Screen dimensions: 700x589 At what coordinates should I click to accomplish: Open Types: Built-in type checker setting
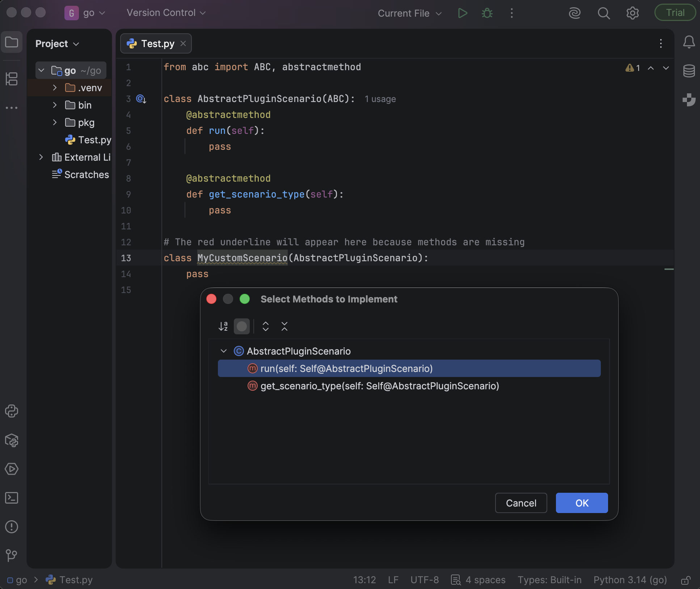(x=549, y=580)
